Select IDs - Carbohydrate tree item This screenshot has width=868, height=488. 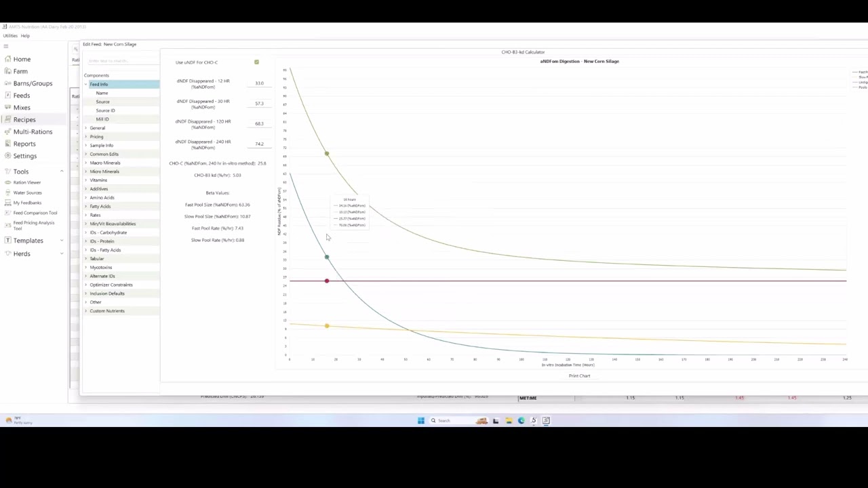108,232
